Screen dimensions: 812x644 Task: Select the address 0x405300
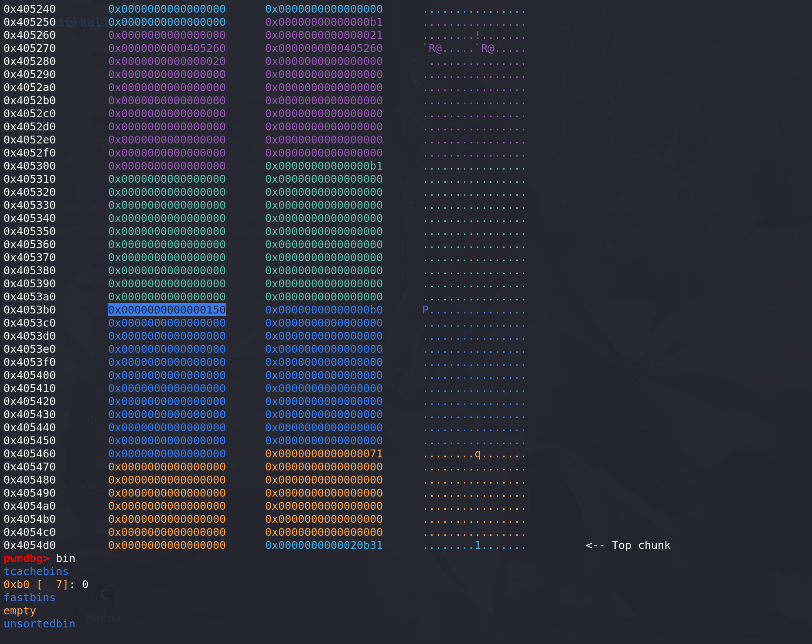click(x=30, y=166)
